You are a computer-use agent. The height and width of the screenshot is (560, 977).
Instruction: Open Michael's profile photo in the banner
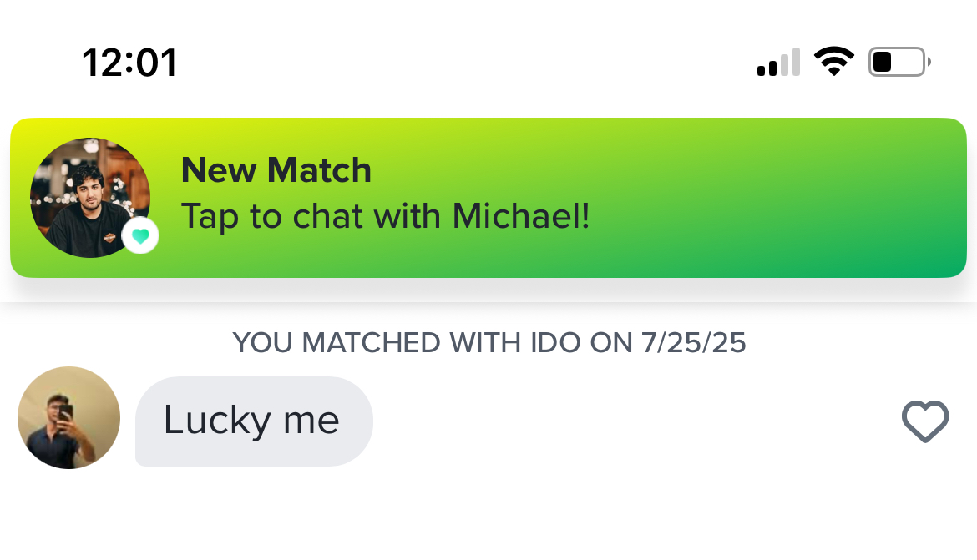[x=89, y=198]
